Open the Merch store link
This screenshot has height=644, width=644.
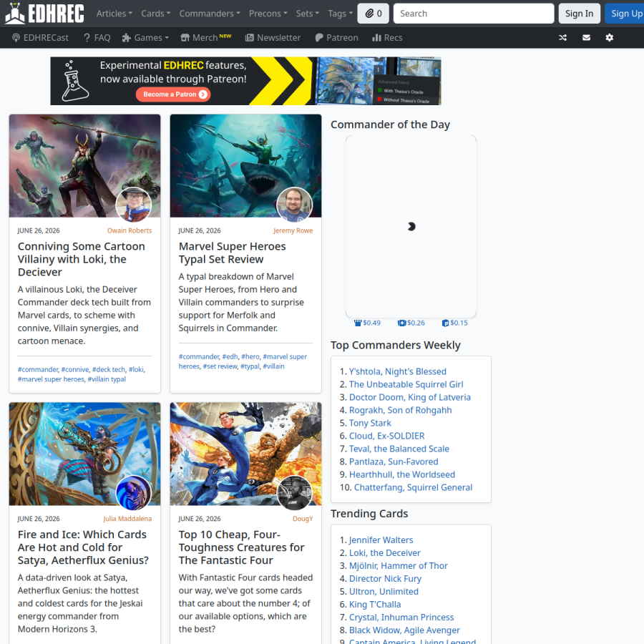tap(206, 37)
